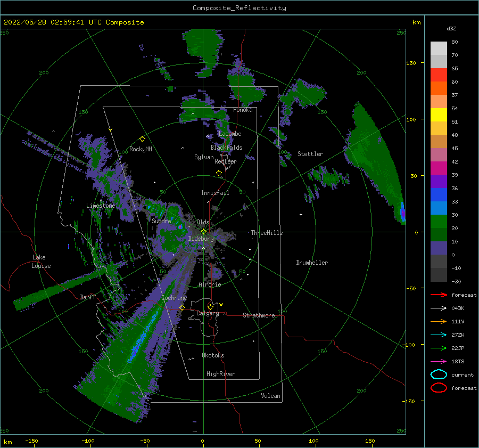Click the Innisfail city label
This screenshot has height=448, width=479.
(x=215, y=193)
